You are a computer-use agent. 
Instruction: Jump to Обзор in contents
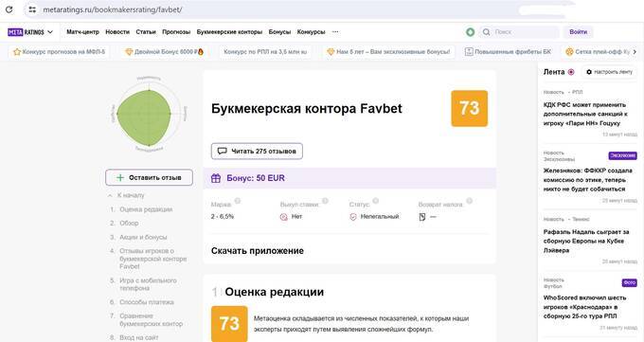pyautogui.click(x=129, y=223)
